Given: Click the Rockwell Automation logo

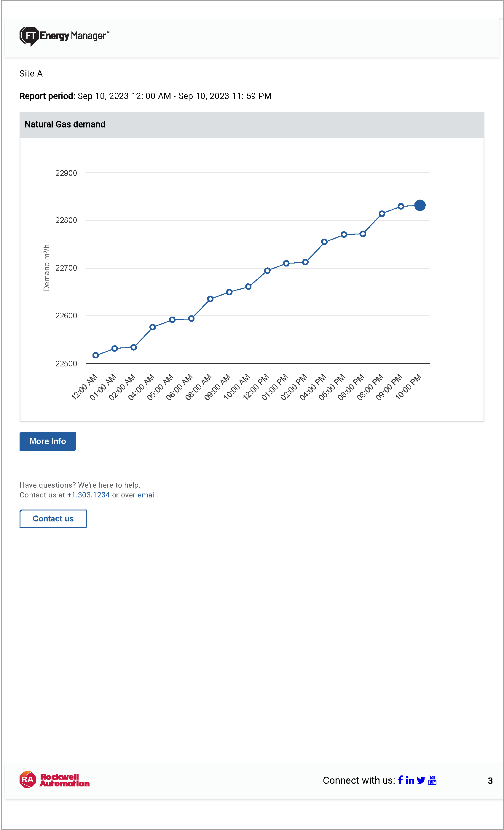Looking at the screenshot, I should 55,780.
